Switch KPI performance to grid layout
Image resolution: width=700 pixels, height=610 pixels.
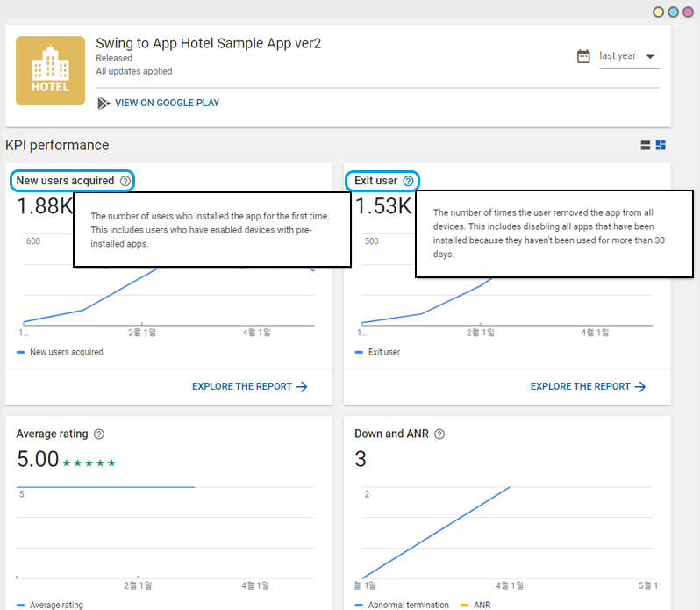661,146
